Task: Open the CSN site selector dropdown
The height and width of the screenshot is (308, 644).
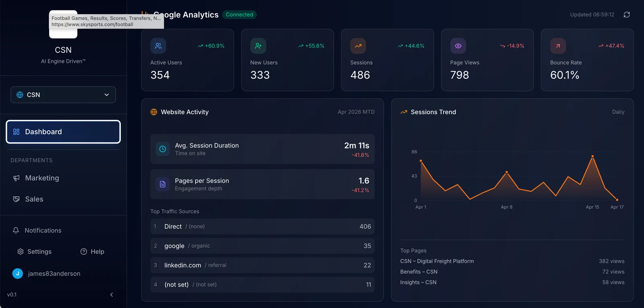Action: [x=63, y=95]
